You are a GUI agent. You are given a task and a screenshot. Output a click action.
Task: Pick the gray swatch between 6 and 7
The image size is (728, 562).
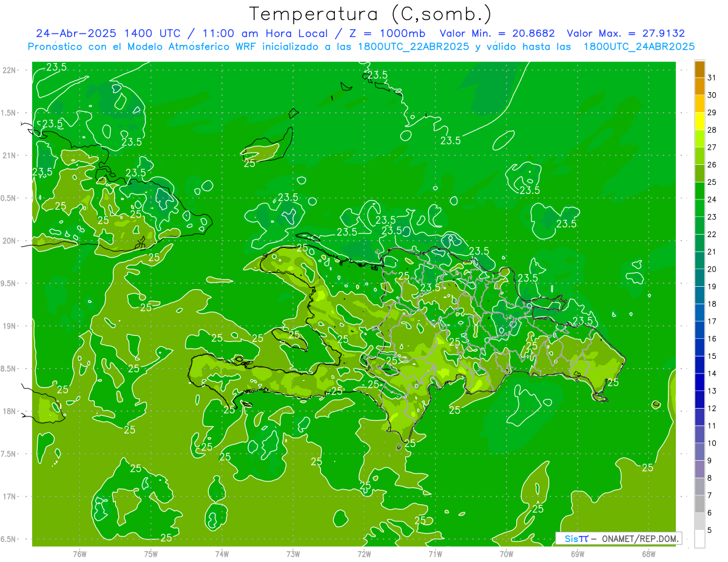tap(699, 504)
